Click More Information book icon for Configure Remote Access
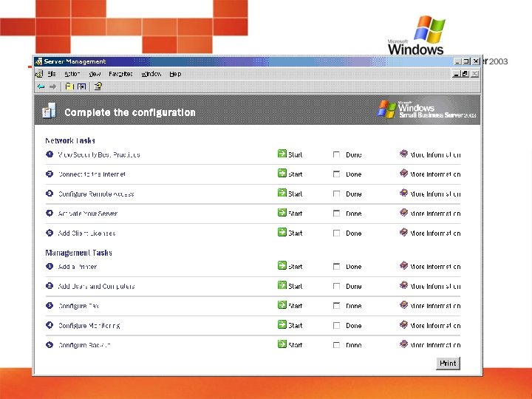 403,193
